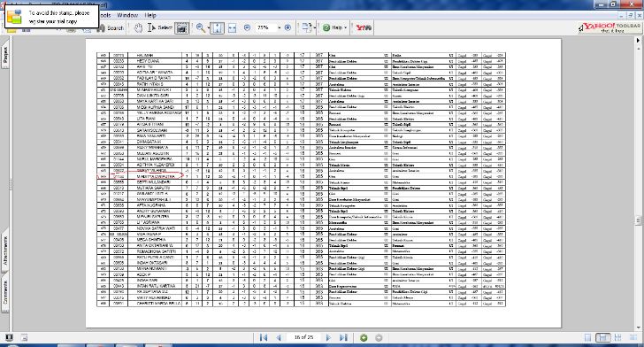The image size is (644, 347).
Task: Click the zoom in plus button
Action: (x=287, y=27)
